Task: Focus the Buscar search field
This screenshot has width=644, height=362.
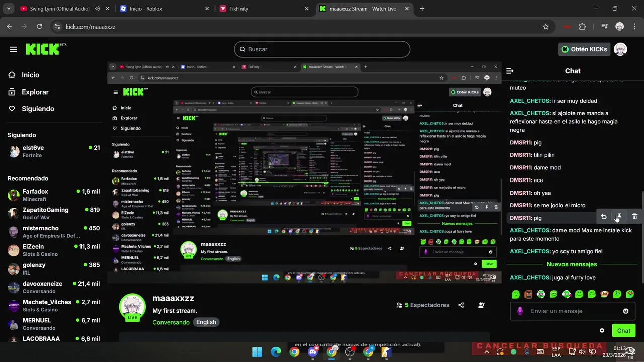Action: 322,49
